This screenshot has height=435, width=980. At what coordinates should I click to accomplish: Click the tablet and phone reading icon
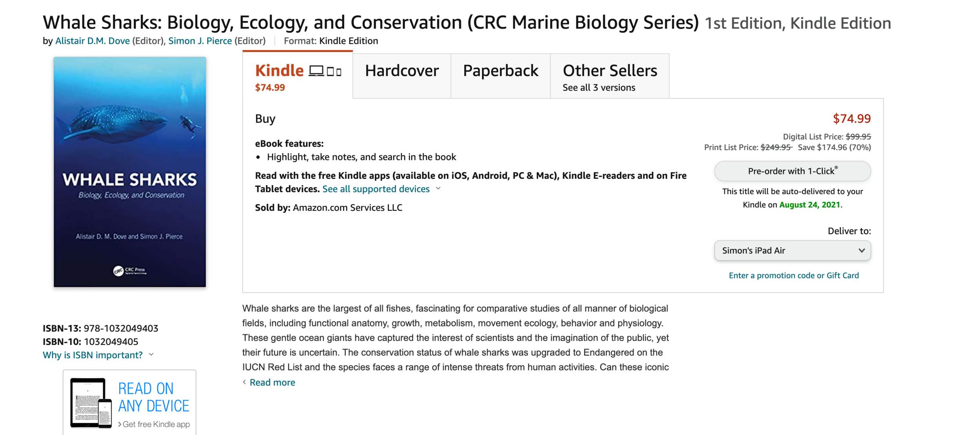pos(91,402)
